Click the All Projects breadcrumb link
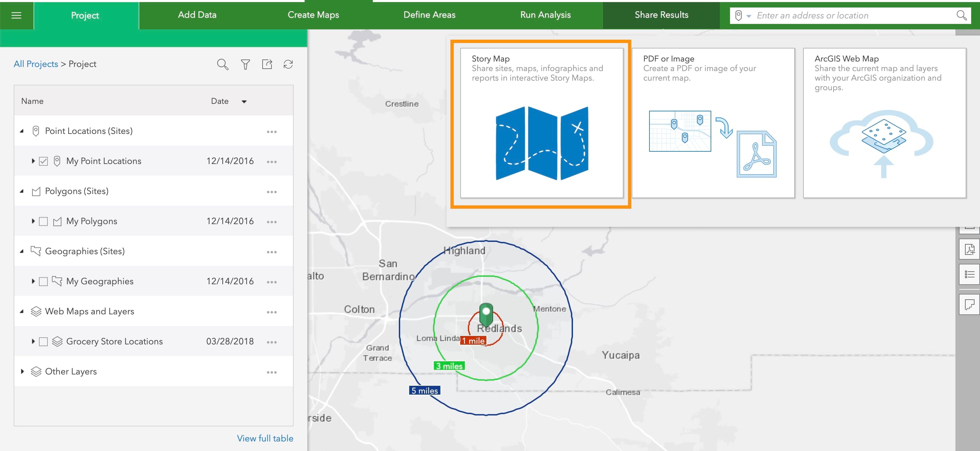The image size is (980, 451). tap(36, 64)
